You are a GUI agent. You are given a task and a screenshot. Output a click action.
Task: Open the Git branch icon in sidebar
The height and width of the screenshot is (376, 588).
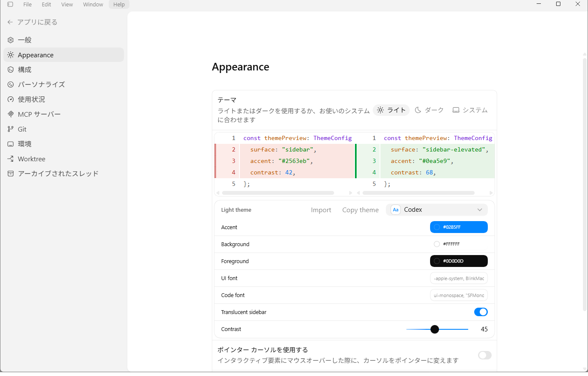point(11,129)
